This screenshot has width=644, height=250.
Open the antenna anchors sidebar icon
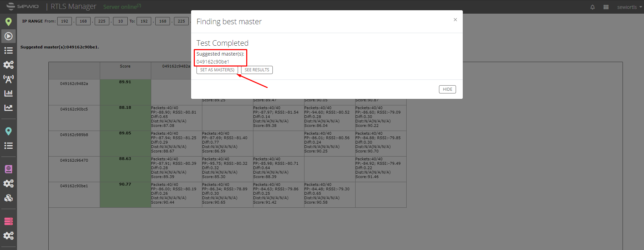click(x=9, y=79)
